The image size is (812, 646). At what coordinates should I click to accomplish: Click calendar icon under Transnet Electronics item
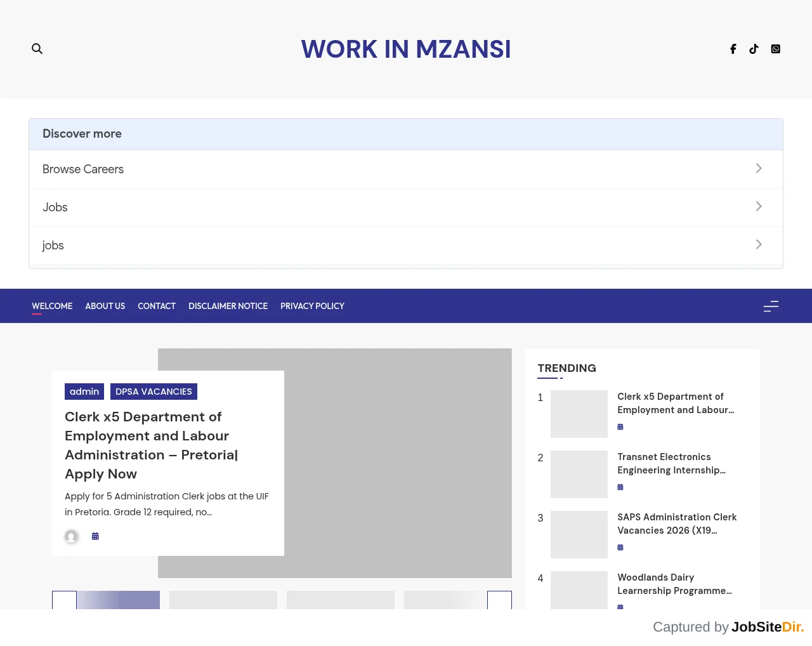[620, 487]
